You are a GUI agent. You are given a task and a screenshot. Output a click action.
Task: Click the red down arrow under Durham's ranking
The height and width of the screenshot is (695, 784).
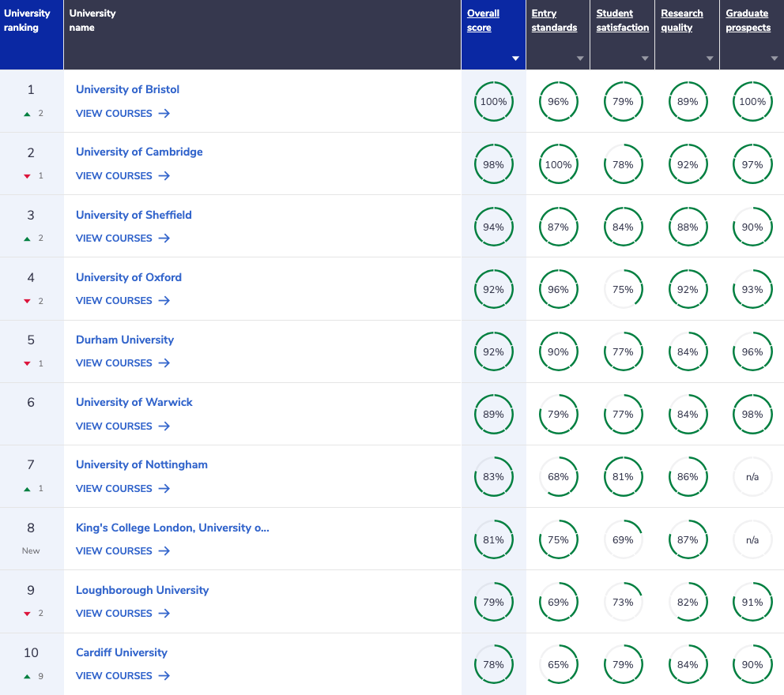pyautogui.click(x=26, y=363)
